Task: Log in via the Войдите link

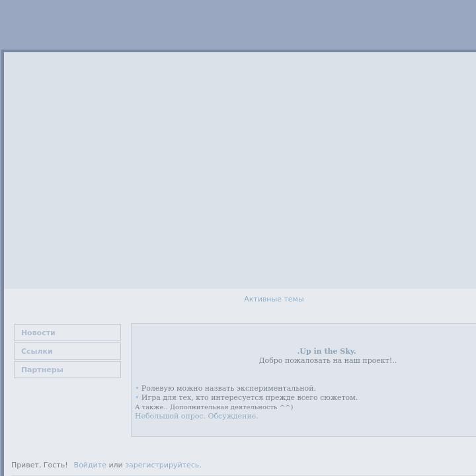Action: tap(90, 465)
